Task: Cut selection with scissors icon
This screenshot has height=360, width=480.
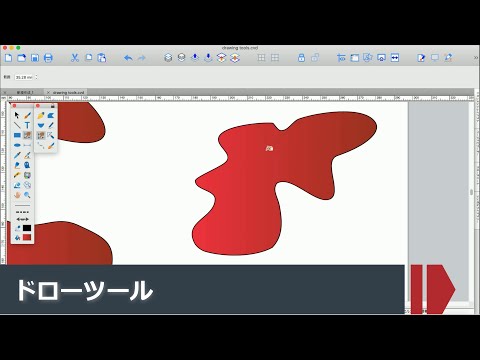Action: click(75, 58)
